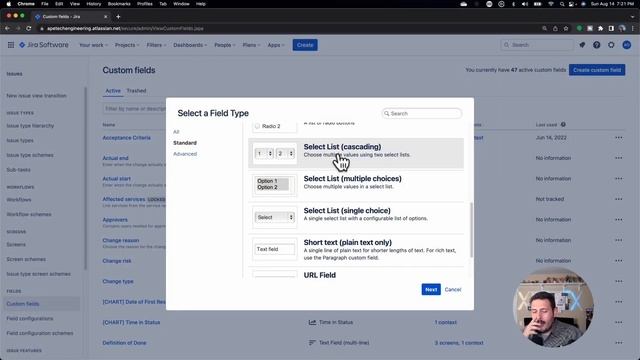Open a new Chrome tab
This screenshot has height=360, width=640.
118,17
